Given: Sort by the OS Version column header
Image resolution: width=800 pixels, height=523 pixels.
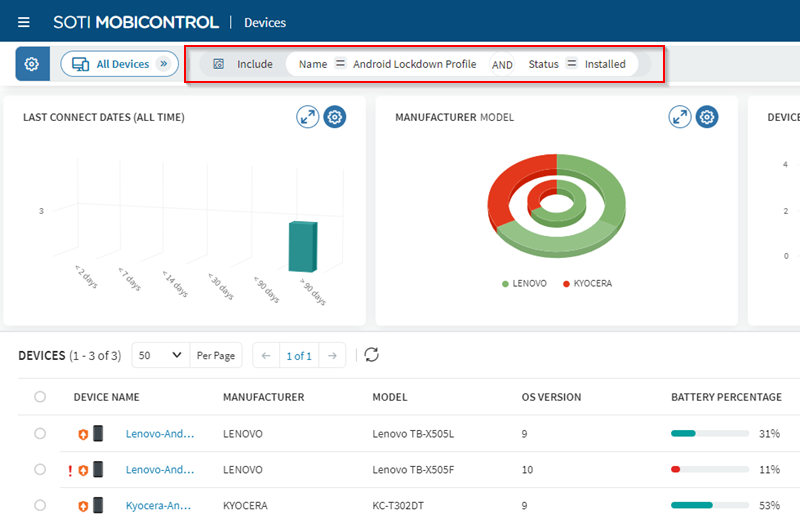Looking at the screenshot, I should click(x=551, y=397).
